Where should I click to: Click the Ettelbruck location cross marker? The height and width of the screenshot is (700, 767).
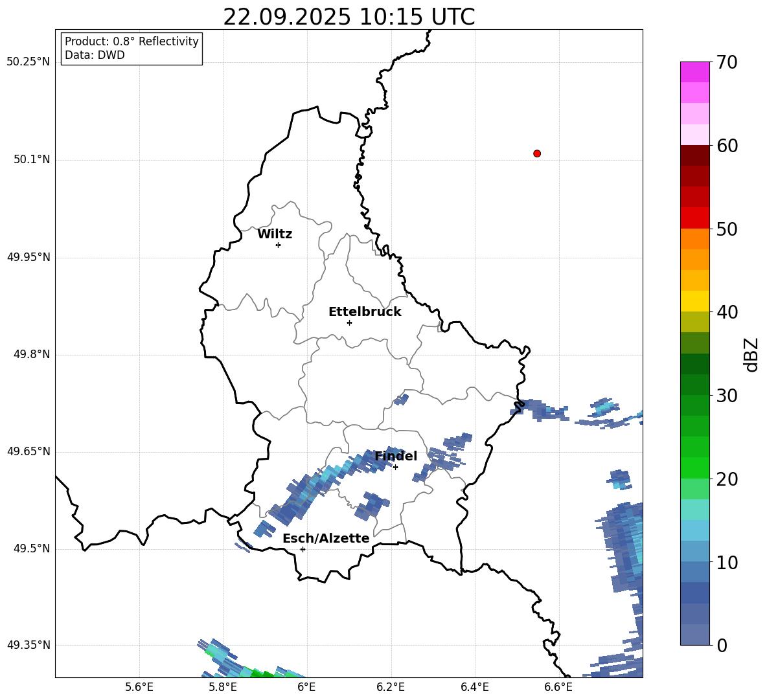[349, 322]
